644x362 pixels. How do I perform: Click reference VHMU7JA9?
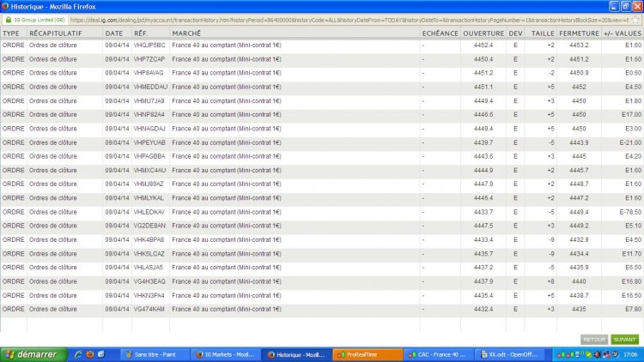149,101
